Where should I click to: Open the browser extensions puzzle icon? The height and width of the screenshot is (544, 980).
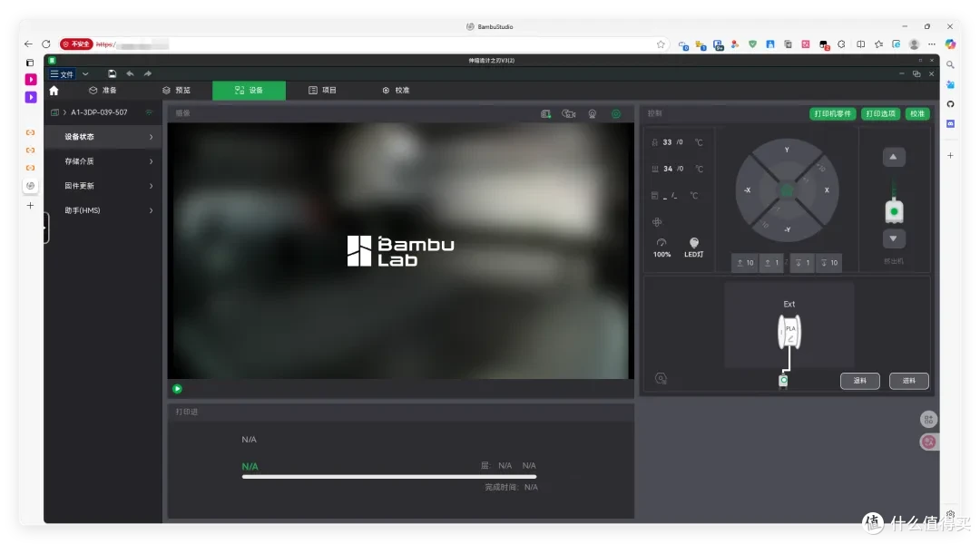point(841,44)
